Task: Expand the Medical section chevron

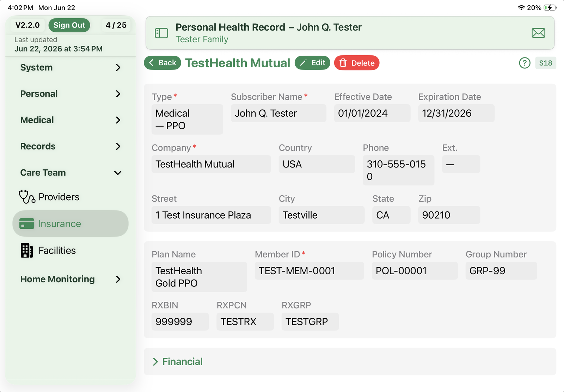Action: [118, 120]
